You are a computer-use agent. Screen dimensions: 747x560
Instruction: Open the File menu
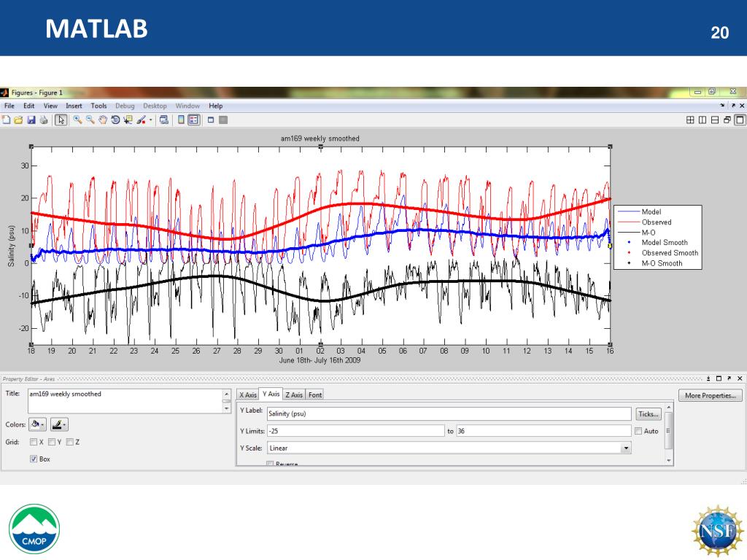[x=9, y=106]
